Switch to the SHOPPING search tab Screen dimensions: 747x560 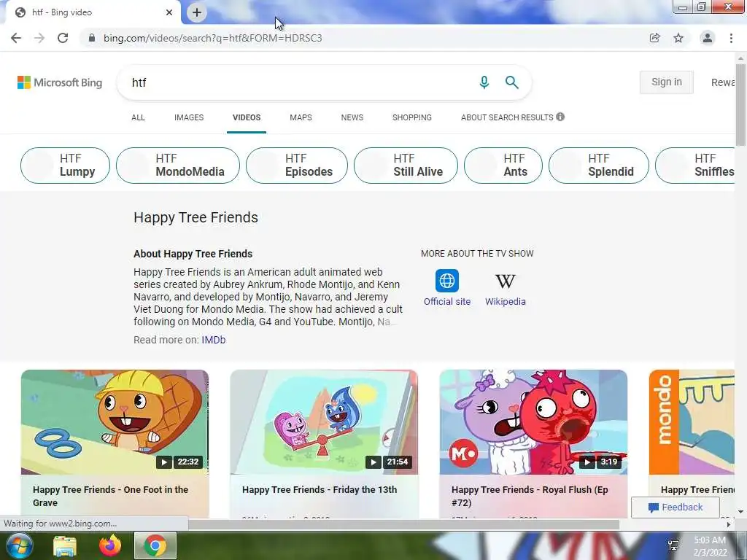(412, 117)
